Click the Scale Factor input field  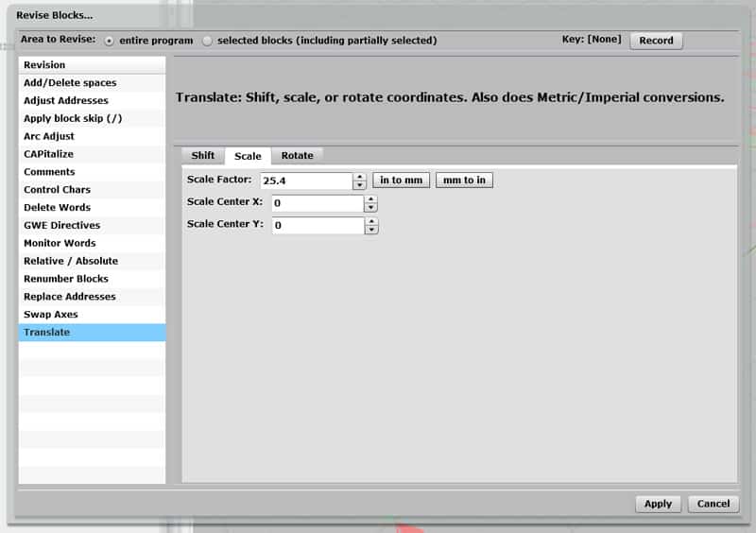point(305,181)
